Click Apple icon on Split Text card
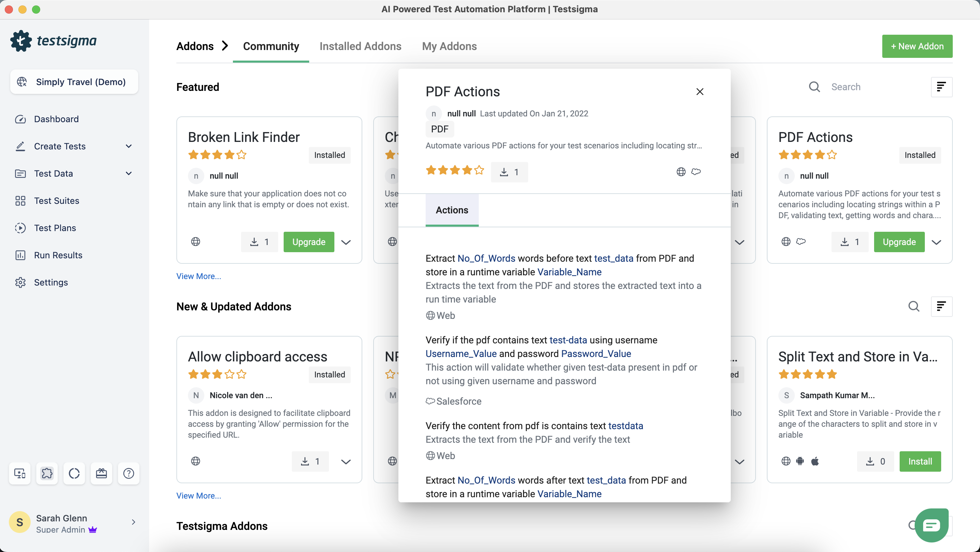980x552 pixels. click(815, 461)
